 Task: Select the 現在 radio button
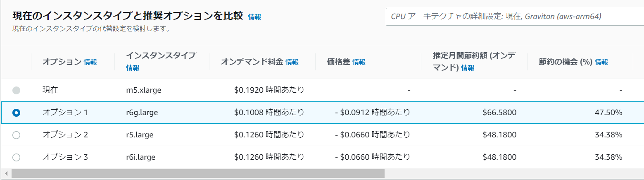click(x=17, y=90)
